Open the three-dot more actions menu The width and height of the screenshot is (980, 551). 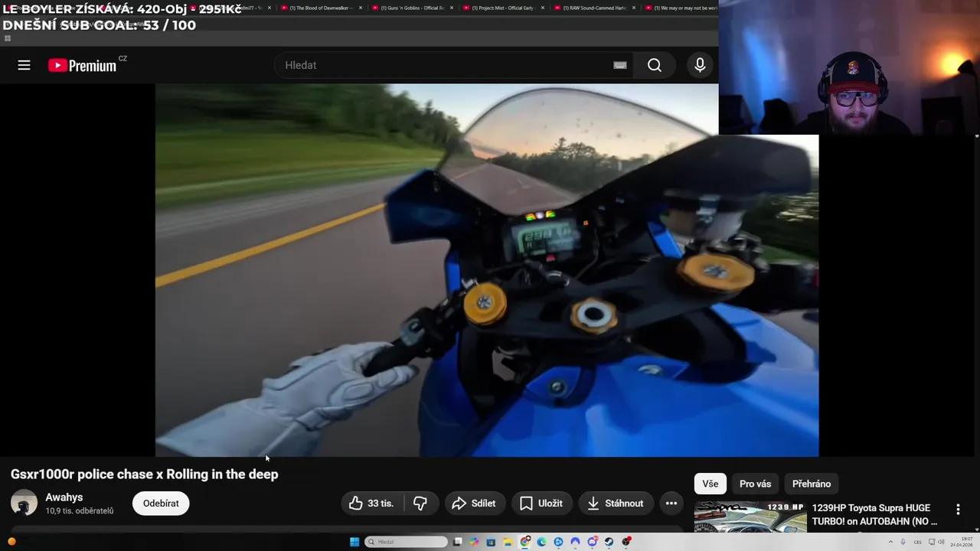[x=671, y=503]
